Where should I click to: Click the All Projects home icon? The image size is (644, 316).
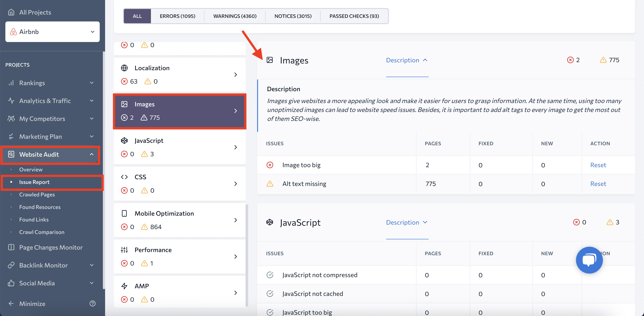(11, 12)
